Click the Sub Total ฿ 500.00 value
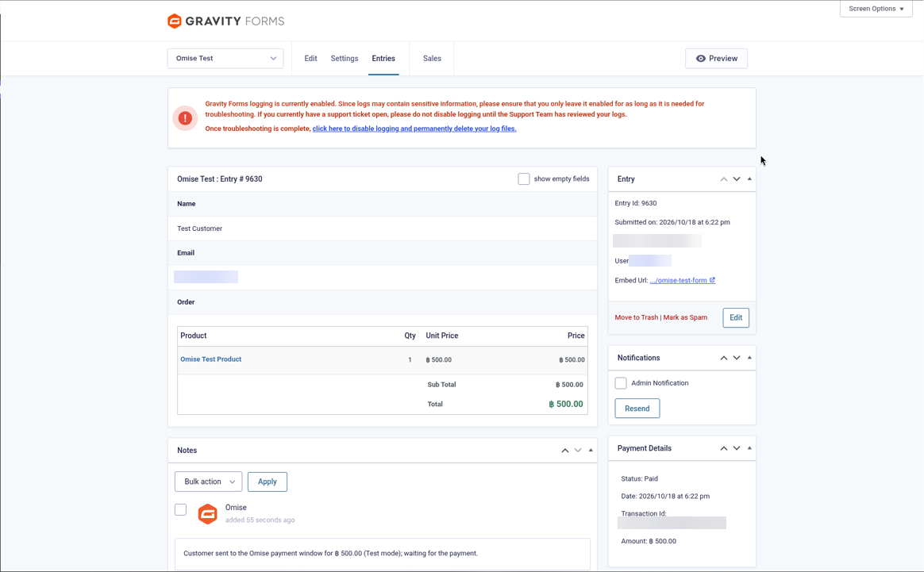This screenshot has height=572, width=924. (x=569, y=385)
